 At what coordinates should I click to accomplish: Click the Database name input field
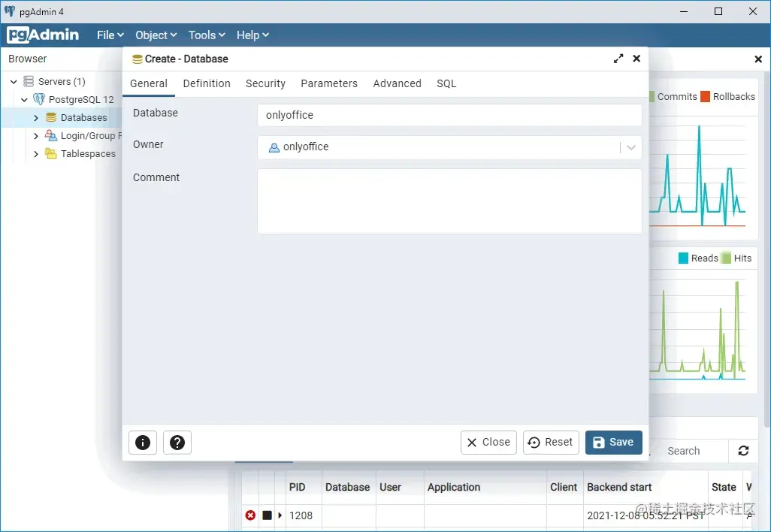[449, 115]
